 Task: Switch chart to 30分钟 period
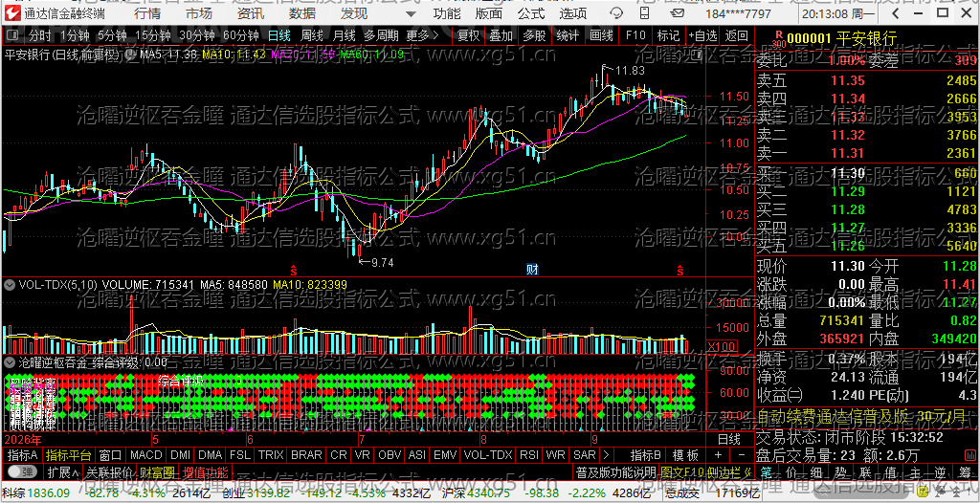coord(196,35)
